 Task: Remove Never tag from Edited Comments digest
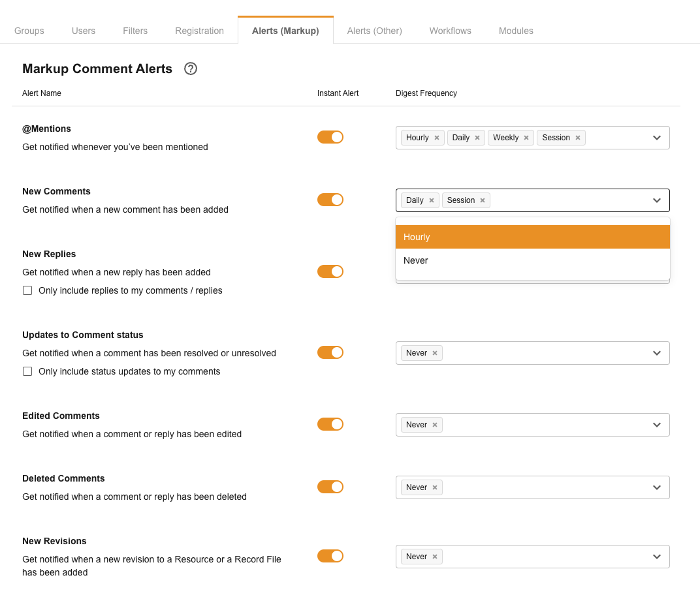tap(435, 425)
